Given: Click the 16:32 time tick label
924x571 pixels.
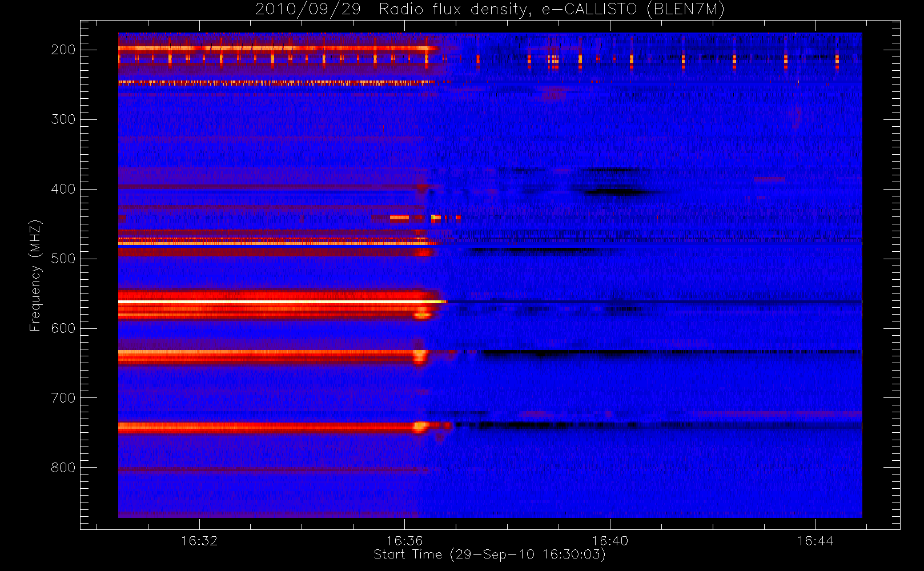Looking at the screenshot, I should 199,541.
